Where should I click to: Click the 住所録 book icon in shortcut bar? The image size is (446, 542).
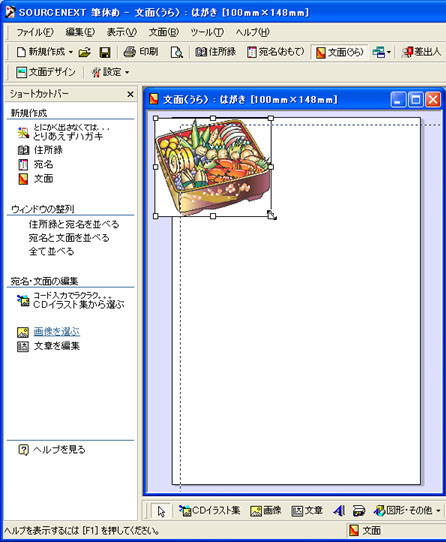click(23, 150)
